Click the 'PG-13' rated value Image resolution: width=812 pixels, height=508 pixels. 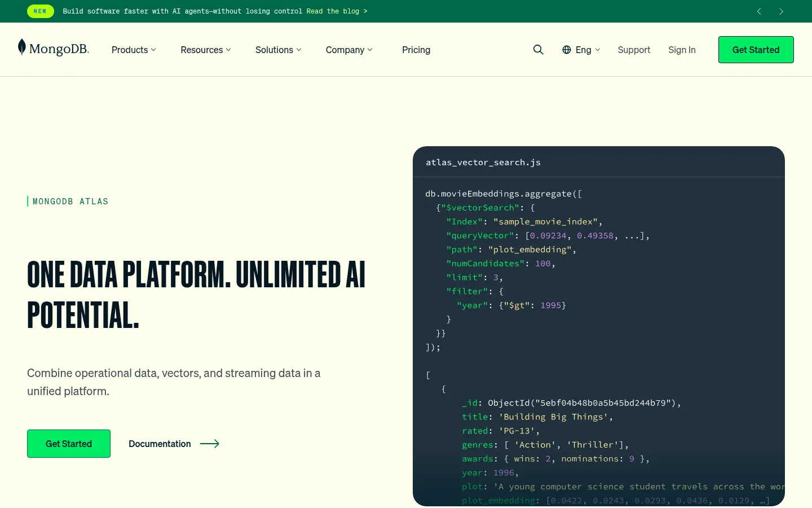[517, 431]
